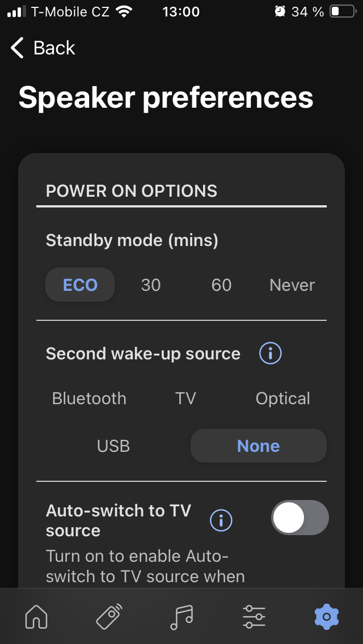Viewport: 363px width, 644px height.
Task: Set standby mode to 30 minutes
Action: [x=151, y=285]
